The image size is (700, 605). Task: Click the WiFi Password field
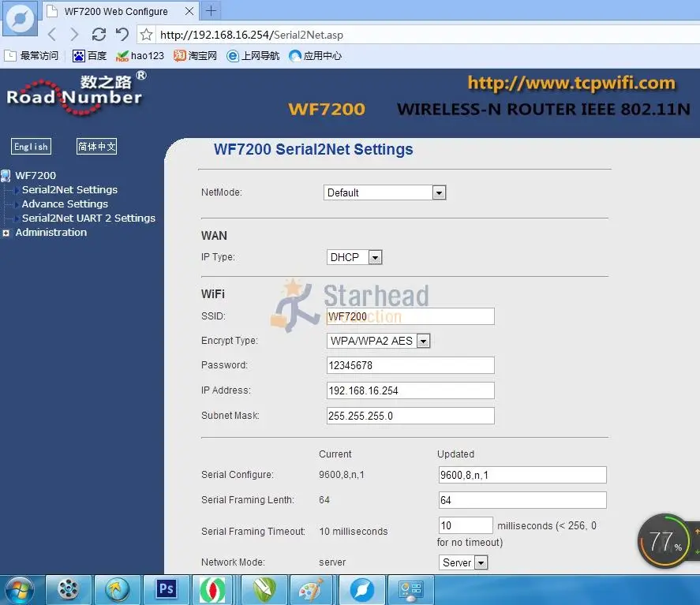click(x=410, y=365)
